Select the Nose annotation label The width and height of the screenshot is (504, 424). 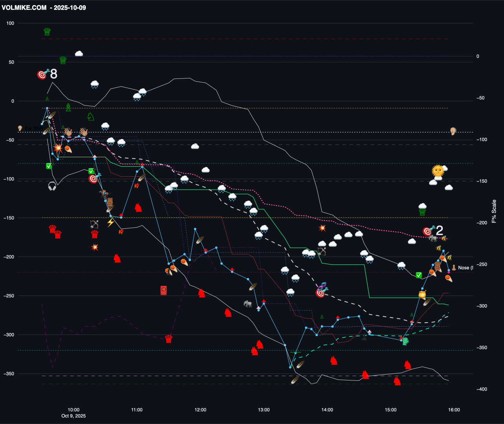coord(465,268)
